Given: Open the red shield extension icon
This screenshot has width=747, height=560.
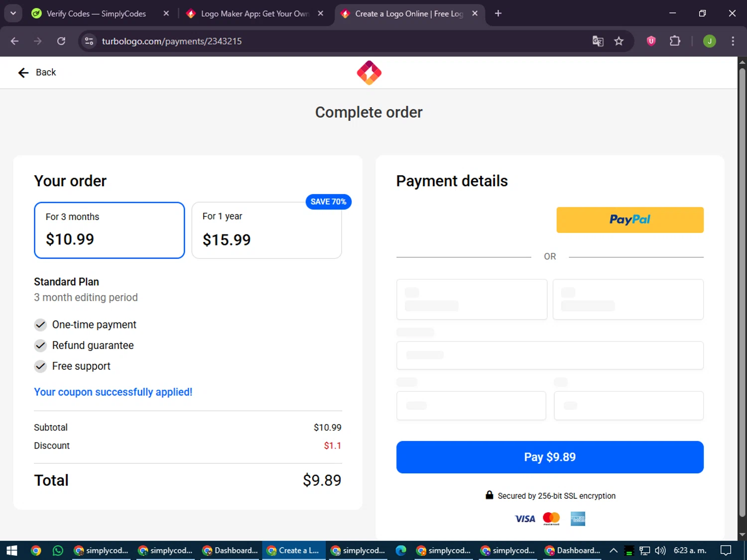Looking at the screenshot, I should click(x=651, y=41).
